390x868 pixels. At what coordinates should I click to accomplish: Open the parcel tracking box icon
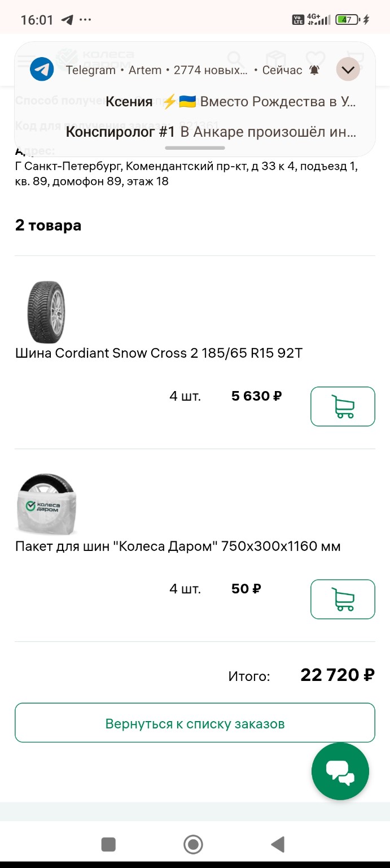[275, 58]
